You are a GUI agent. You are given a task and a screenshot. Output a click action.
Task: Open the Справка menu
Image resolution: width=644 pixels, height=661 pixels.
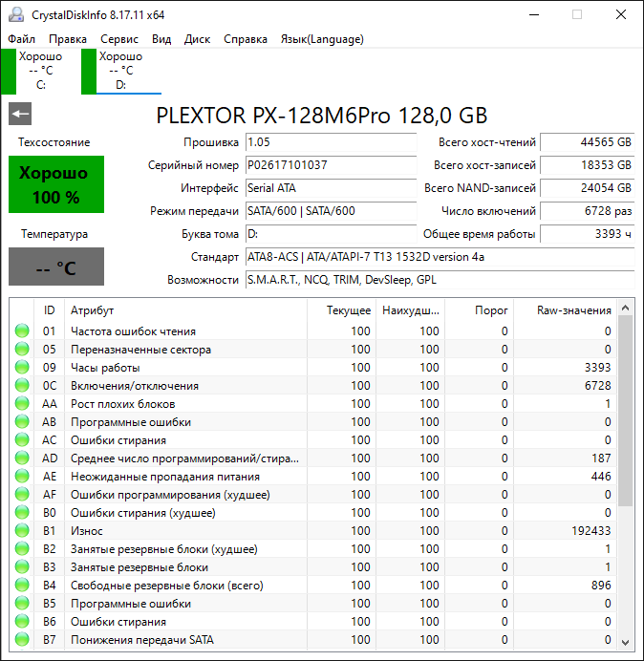[246, 39]
